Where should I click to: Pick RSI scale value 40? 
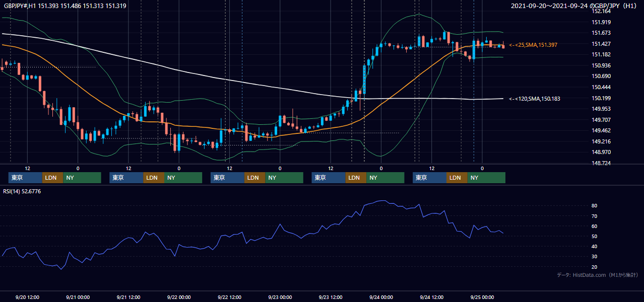click(595, 246)
